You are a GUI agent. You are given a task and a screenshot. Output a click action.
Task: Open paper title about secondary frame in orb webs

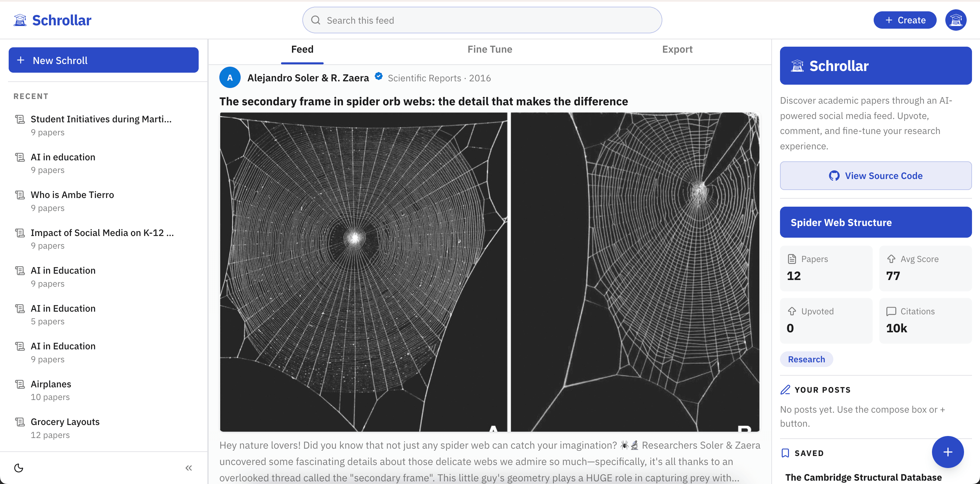tap(423, 102)
